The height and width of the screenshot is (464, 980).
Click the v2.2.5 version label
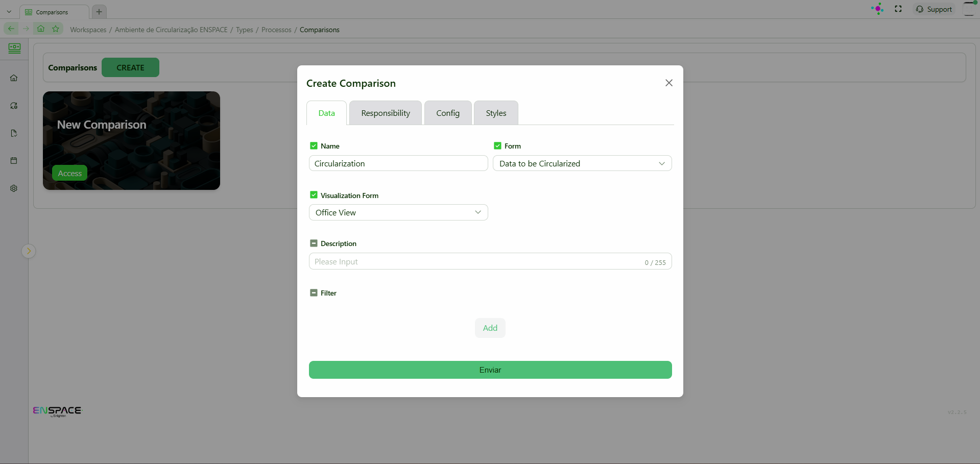[x=957, y=412]
